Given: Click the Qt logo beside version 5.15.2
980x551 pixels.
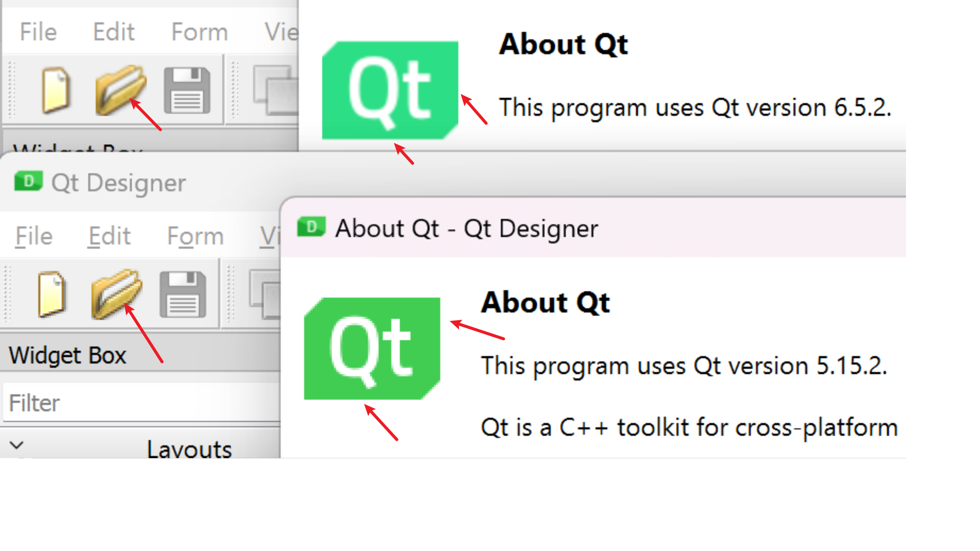Looking at the screenshot, I should (x=372, y=349).
